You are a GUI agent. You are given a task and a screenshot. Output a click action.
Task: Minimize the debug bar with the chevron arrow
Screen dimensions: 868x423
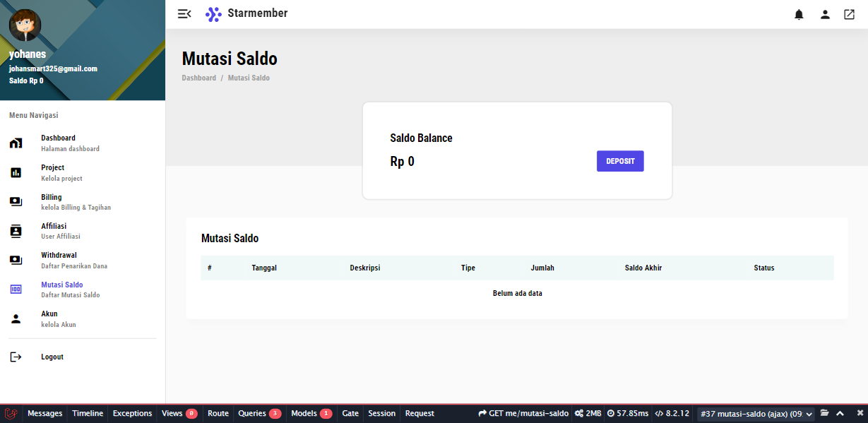click(x=840, y=413)
